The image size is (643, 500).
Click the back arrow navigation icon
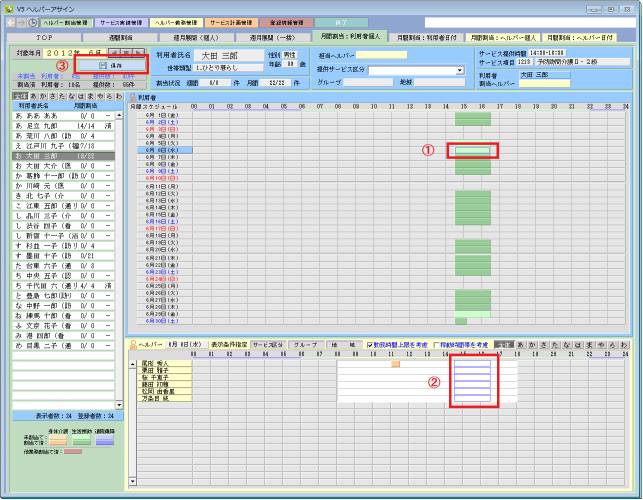[x=9, y=21]
